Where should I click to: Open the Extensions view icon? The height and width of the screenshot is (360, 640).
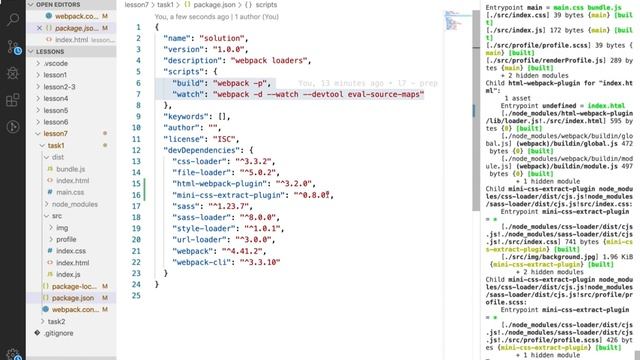coord(13,100)
